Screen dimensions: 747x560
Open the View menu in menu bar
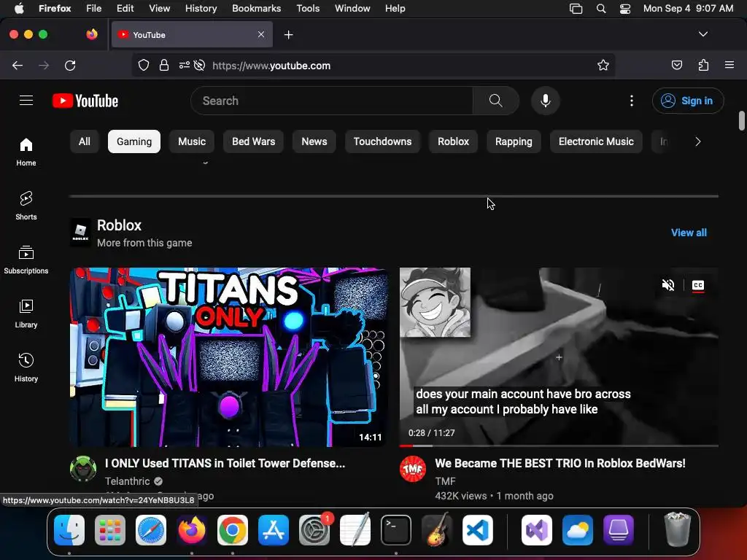pos(159,8)
